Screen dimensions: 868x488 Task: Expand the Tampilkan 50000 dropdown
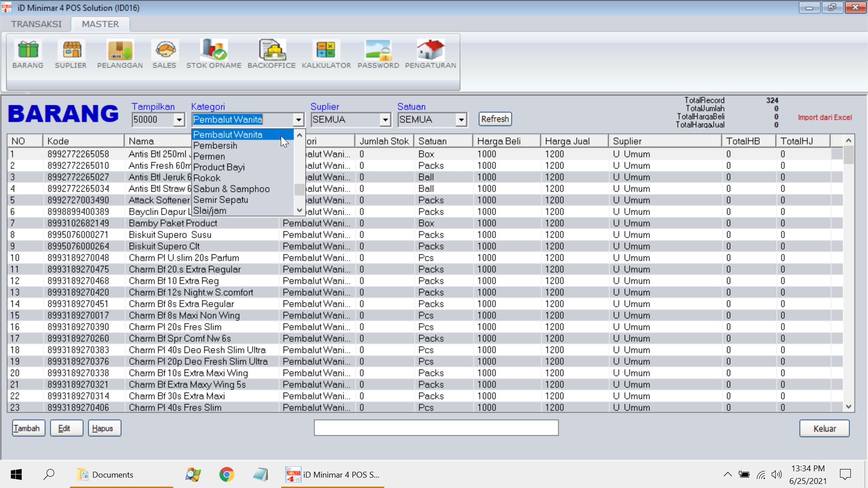[x=179, y=120]
